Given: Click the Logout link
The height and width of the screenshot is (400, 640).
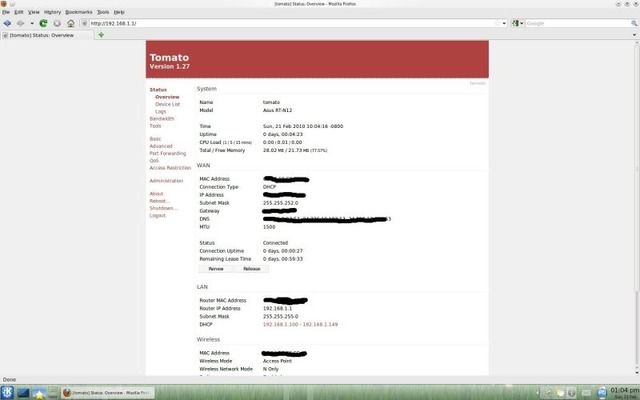Looking at the screenshot, I should tap(158, 216).
